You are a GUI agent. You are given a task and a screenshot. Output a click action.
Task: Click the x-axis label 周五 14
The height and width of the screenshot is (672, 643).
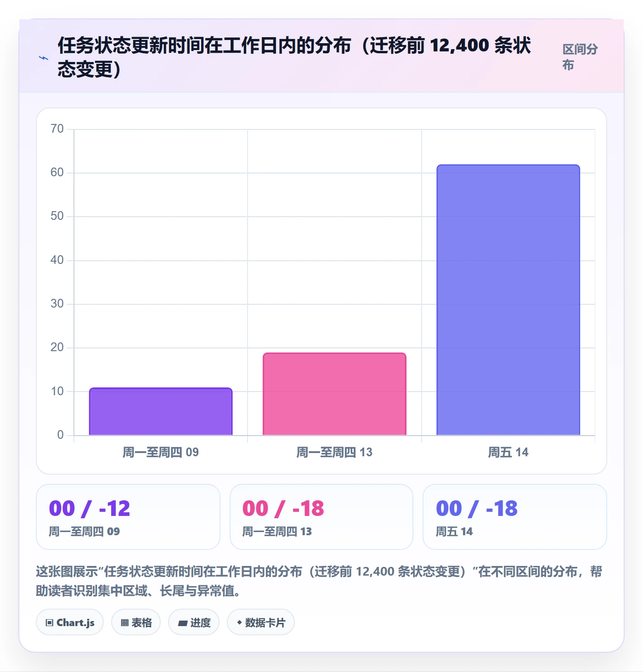coord(508,452)
